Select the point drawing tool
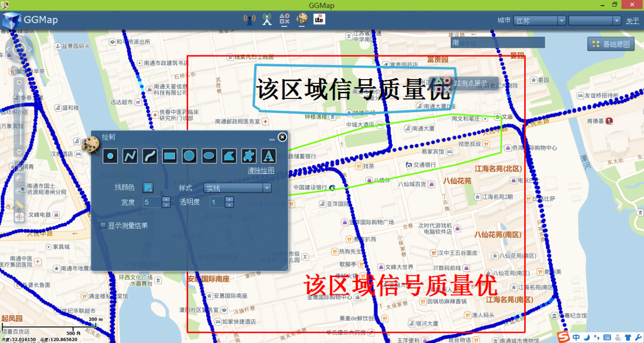The image size is (644, 343). 110,156
